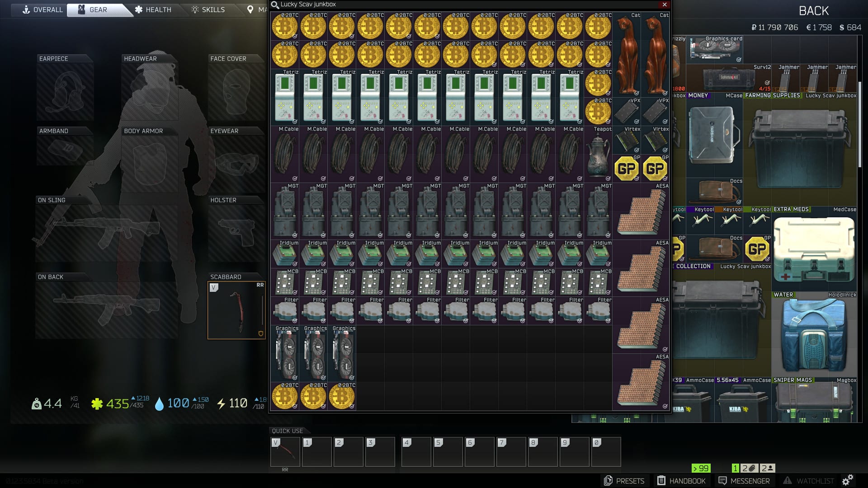Select the GP coin beside the Docs case
The image size is (868, 488).
coord(757,249)
